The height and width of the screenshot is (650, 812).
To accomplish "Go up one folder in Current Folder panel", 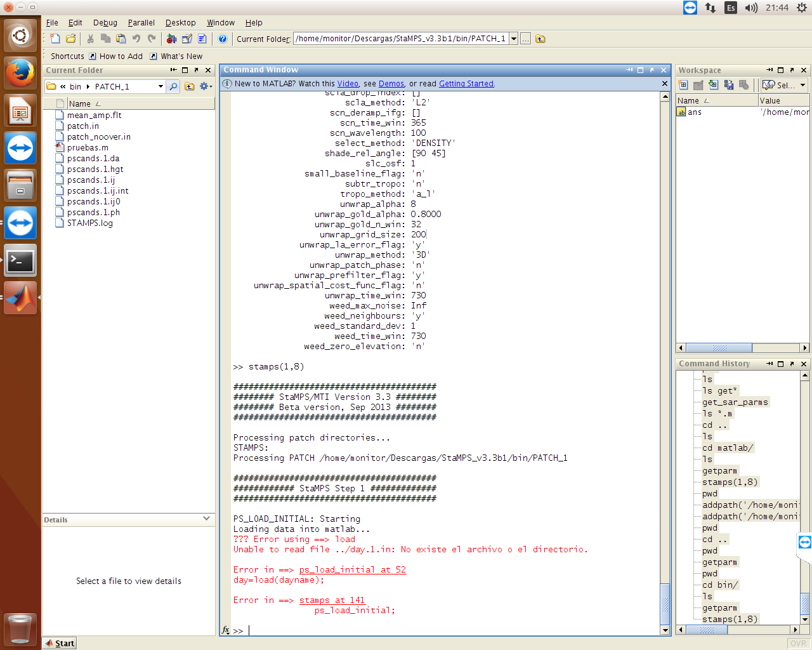I will (189, 86).
